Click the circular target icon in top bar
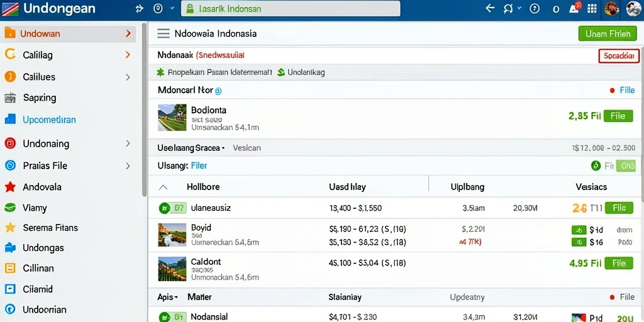The image size is (644, 322). coord(158,9)
